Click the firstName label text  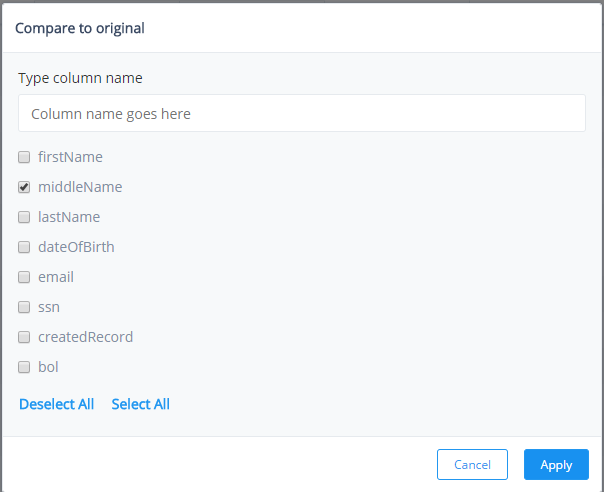click(70, 157)
